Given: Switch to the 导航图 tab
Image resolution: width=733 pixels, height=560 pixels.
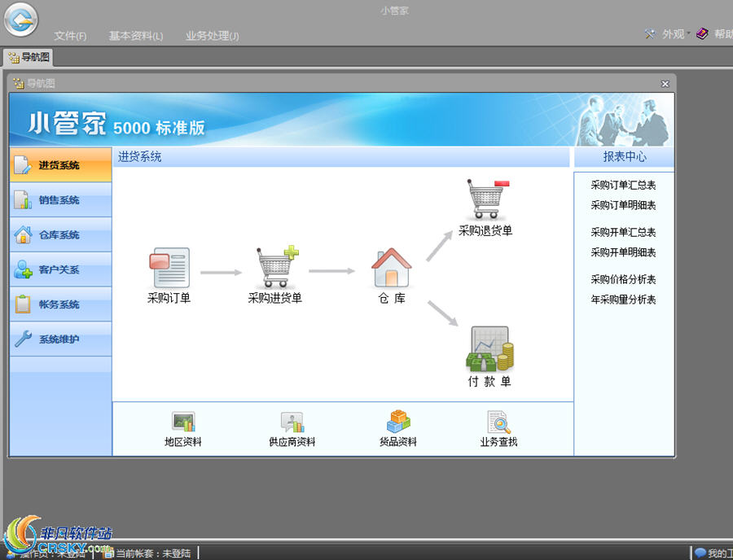Looking at the screenshot, I should [29, 57].
